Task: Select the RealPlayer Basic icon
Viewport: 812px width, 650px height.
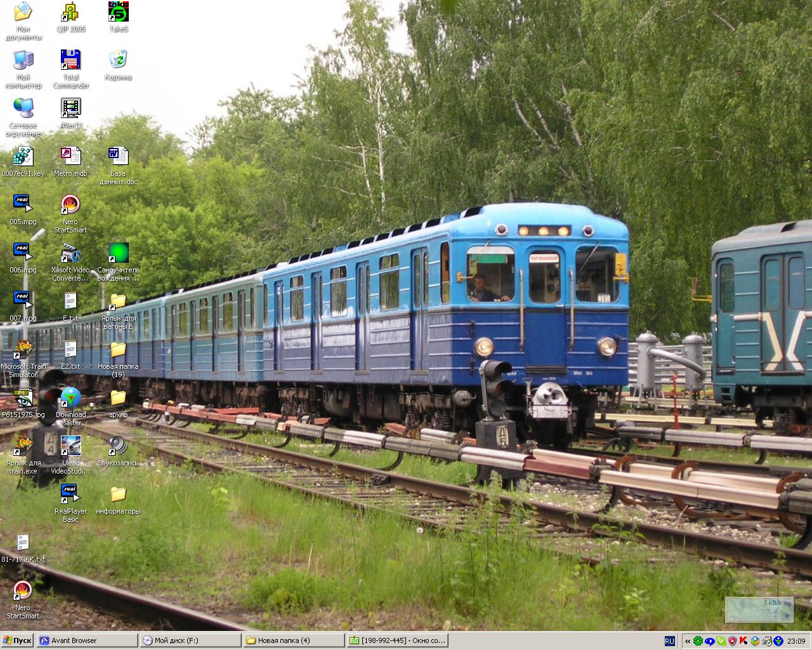Action: 70,495
